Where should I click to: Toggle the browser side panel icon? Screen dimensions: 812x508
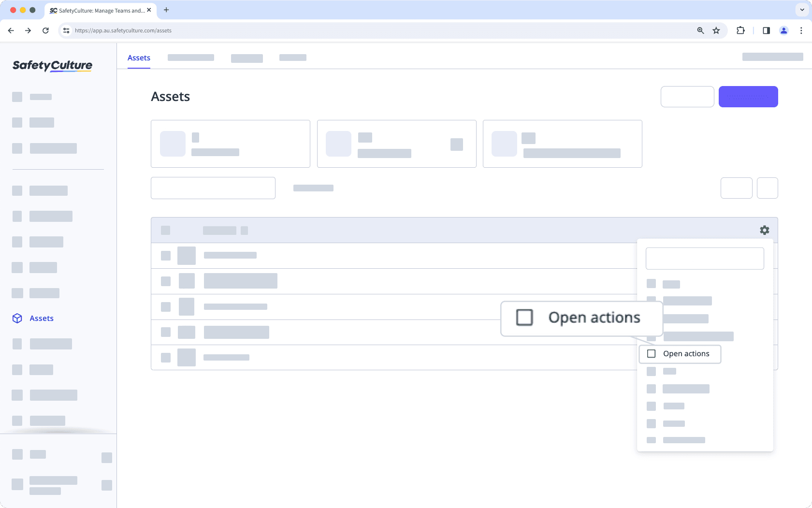tap(766, 30)
